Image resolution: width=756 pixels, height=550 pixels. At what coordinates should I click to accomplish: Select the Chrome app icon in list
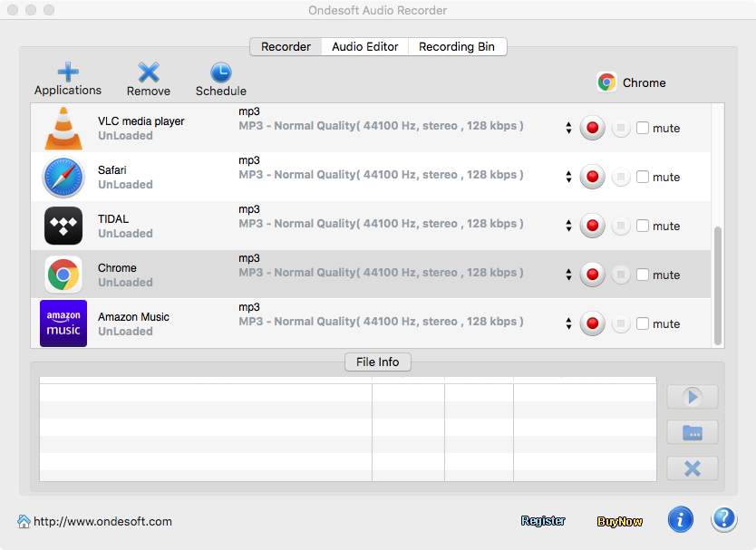(x=63, y=275)
